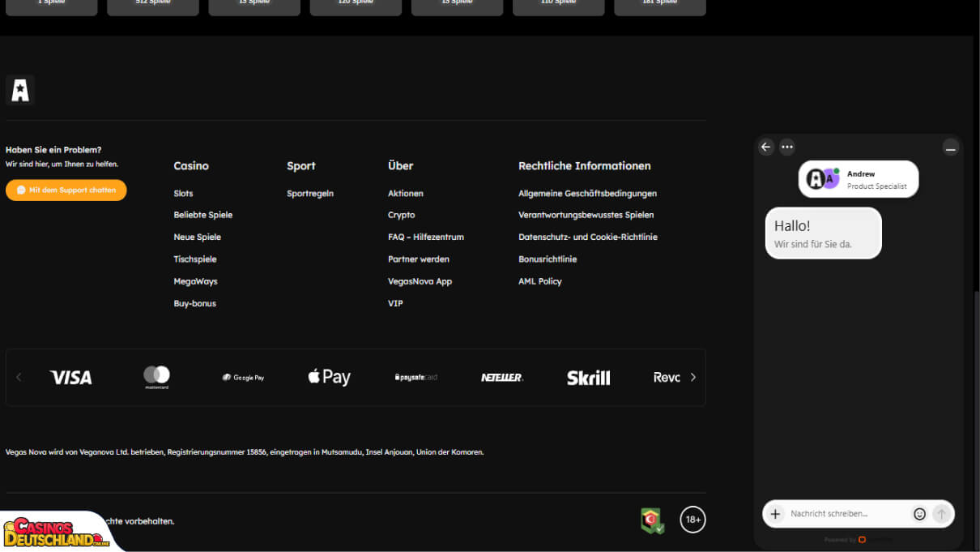Click the Casinos Deutschland logo
This screenshot has height=552, width=980.
(x=57, y=532)
